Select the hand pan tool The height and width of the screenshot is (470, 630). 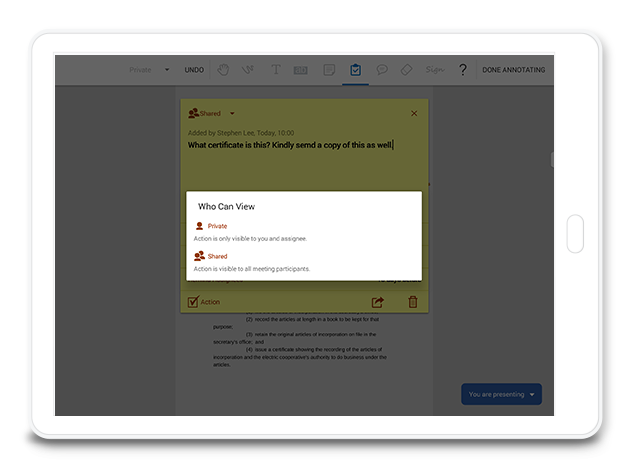[223, 69]
